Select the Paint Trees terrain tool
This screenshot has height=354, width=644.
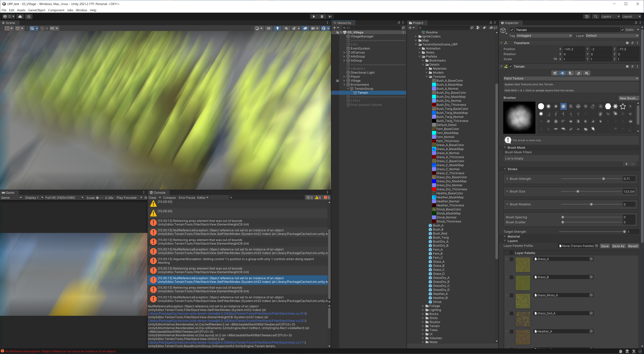(571, 73)
